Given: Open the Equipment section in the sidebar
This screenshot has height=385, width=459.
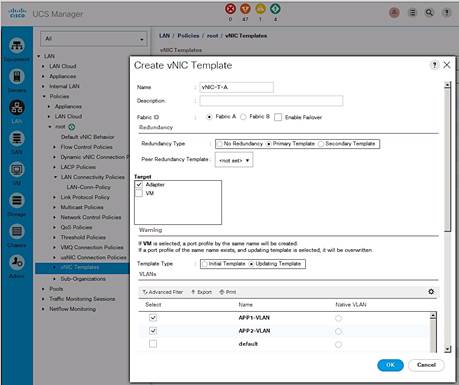Looking at the screenshot, I should pos(17,46).
